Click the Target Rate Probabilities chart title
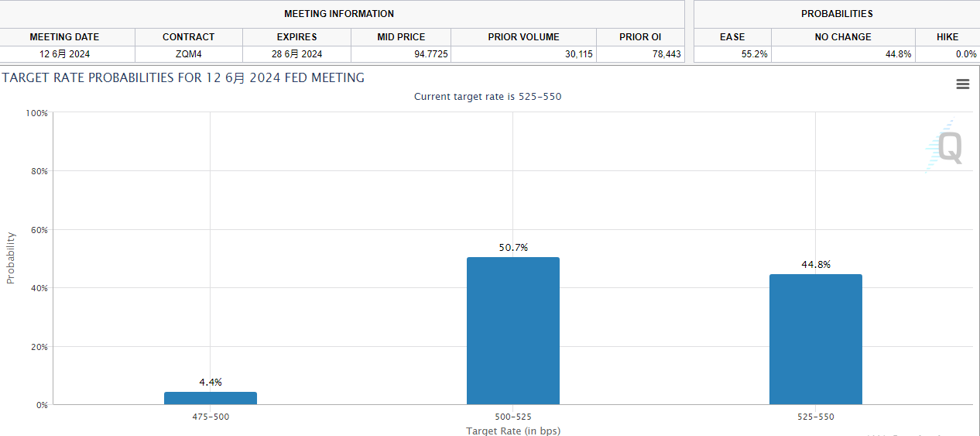 pos(183,78)
